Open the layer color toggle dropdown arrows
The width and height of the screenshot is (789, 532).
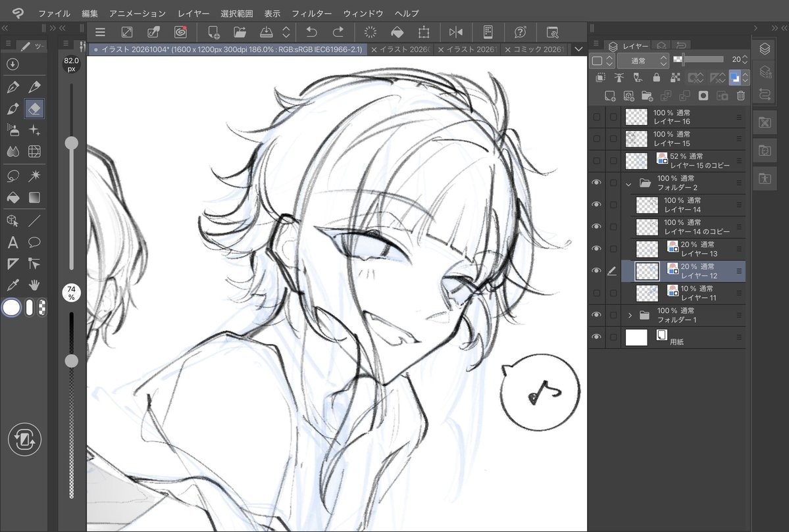point(745,78)
